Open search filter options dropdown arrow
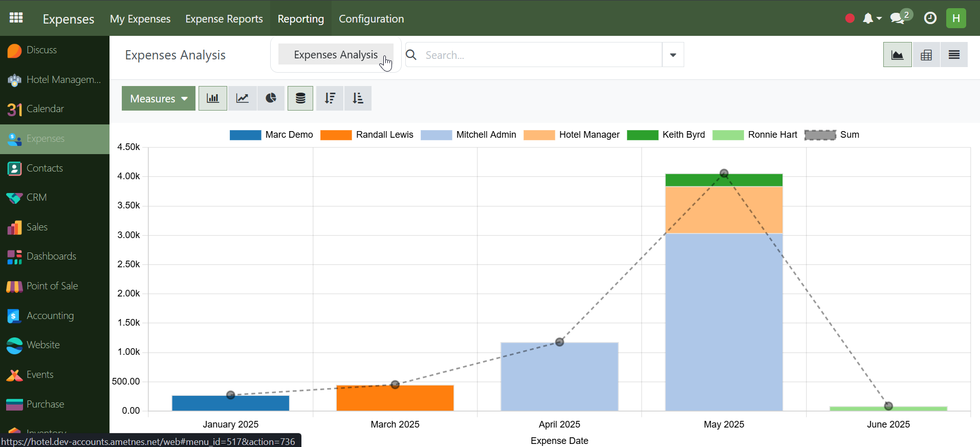 click(x=673, y=55)
